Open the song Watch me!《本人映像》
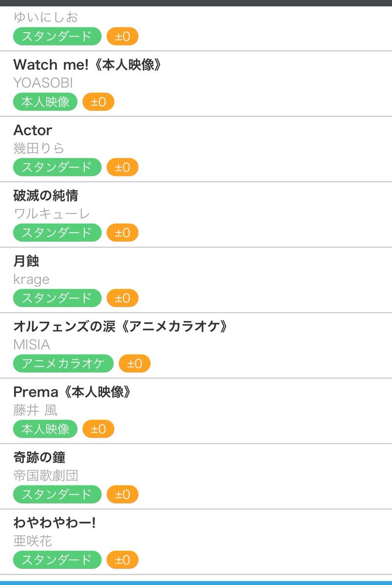This screenshot has height=585, width=392. click(87, 65)
